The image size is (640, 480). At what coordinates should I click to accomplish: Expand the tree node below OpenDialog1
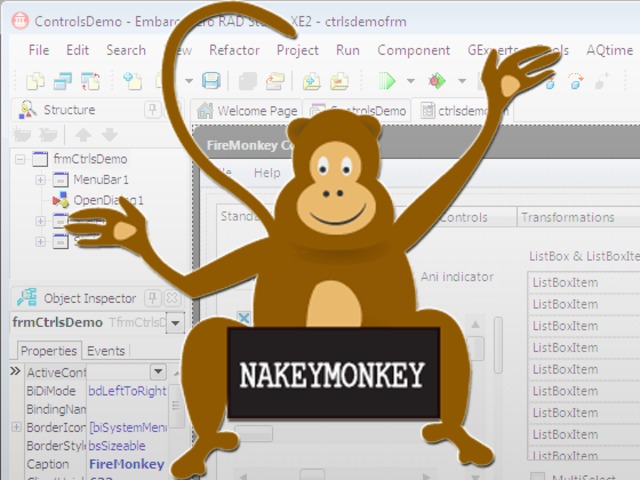click(x=40, y=221)
